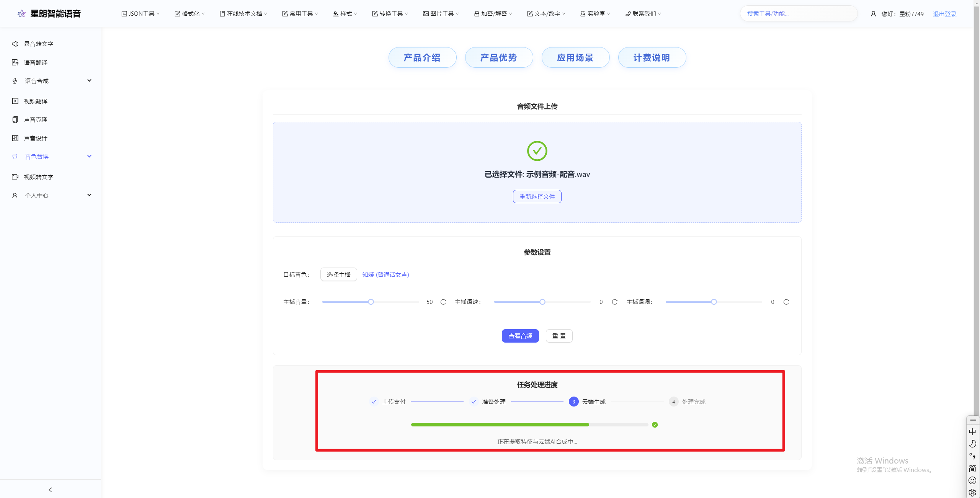
Task: Click the 视频翻译 play icon
Action: (15, 101)
